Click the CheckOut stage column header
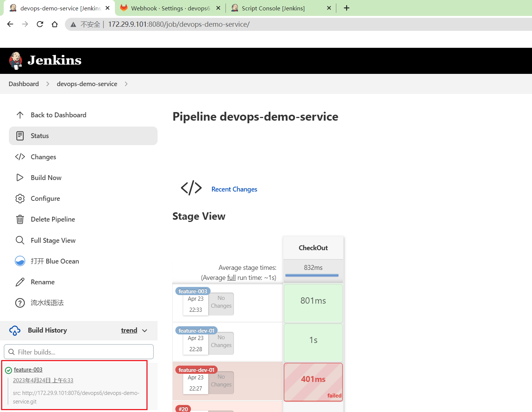 tap(313, 248)
